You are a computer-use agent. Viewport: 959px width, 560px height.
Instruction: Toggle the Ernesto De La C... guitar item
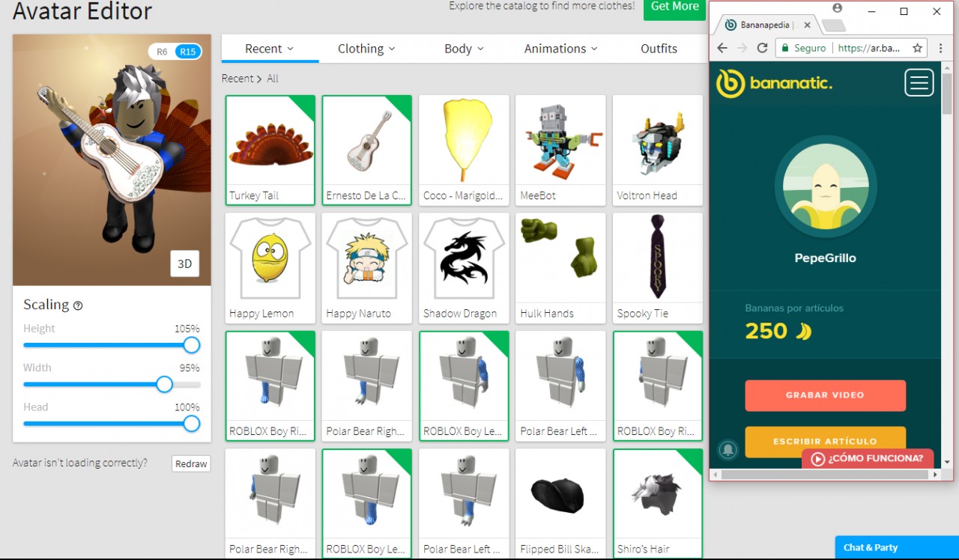pyautogui.click(x=367, y=150)
